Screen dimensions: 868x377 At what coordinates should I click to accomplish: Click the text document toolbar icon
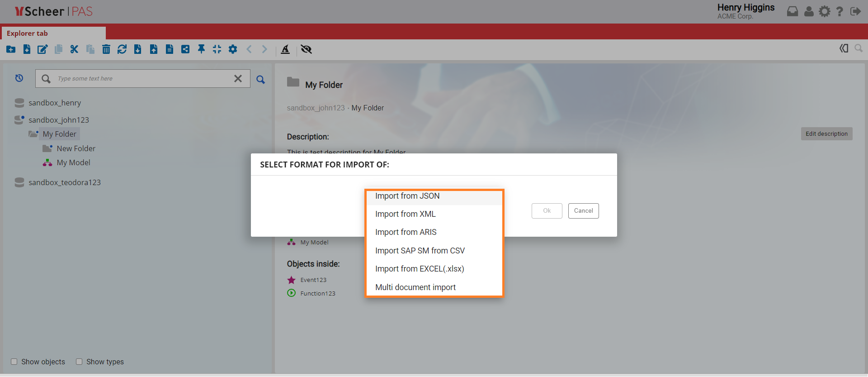[x=170, y=49]
